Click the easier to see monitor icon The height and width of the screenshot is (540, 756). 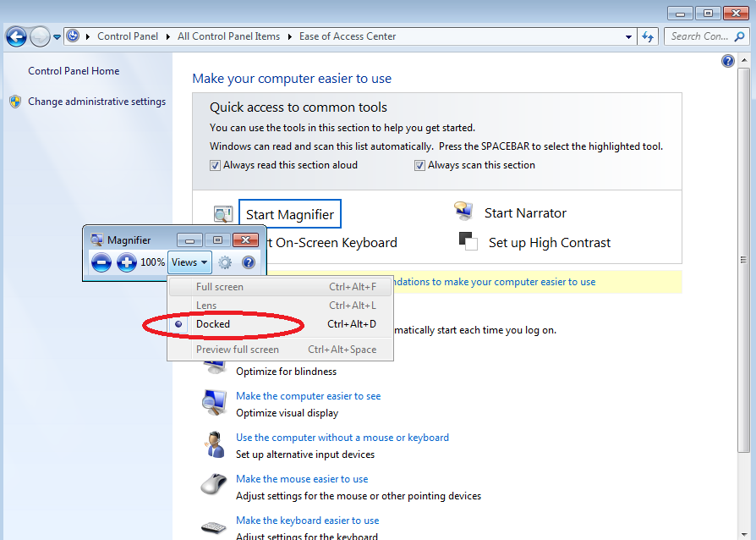[214, 403]
